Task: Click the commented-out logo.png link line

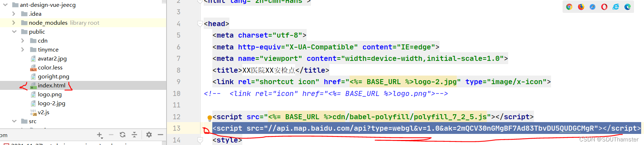Action: click(326, 94)
